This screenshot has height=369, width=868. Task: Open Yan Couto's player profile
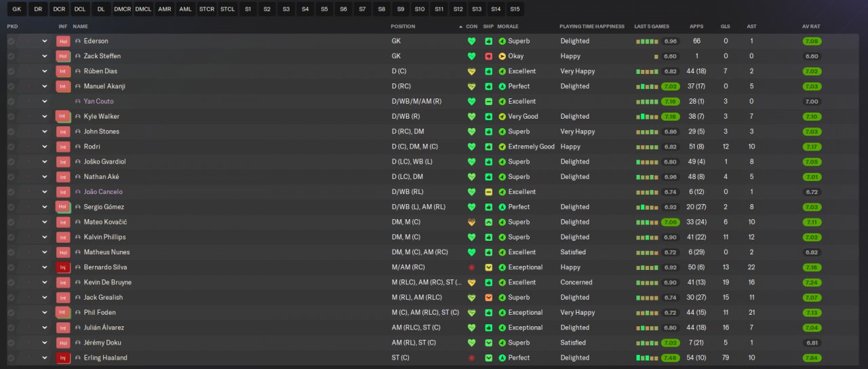[x=99, y=101]
